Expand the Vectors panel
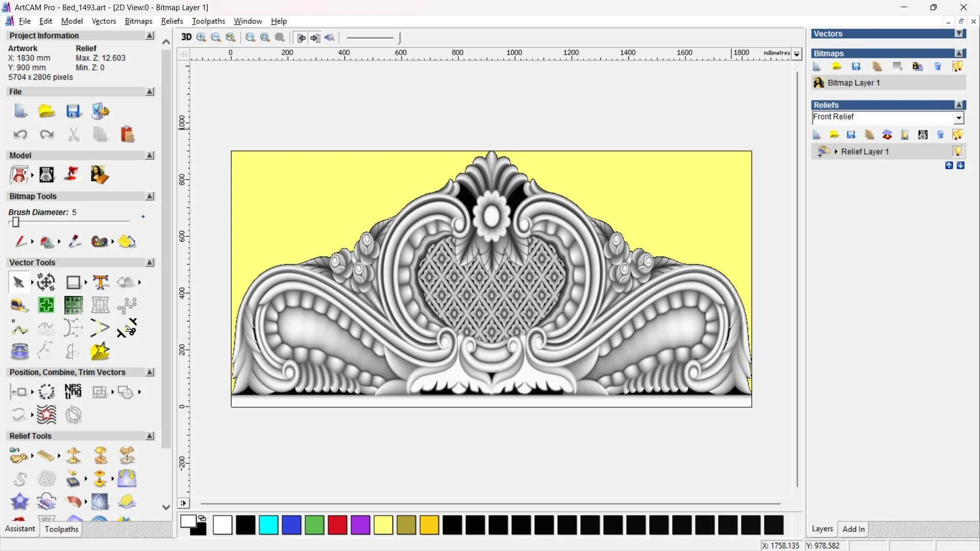This screenshot has height=551, width=980. [x=959, y=34]
